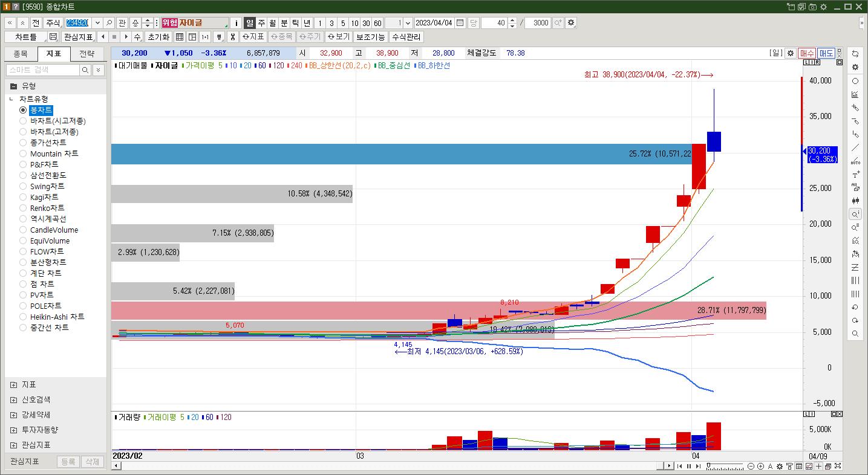Expand the 투자자동향 tree section
Viewport: 868px width, 475px height.
pyautogui.click(x=14, y=430)
